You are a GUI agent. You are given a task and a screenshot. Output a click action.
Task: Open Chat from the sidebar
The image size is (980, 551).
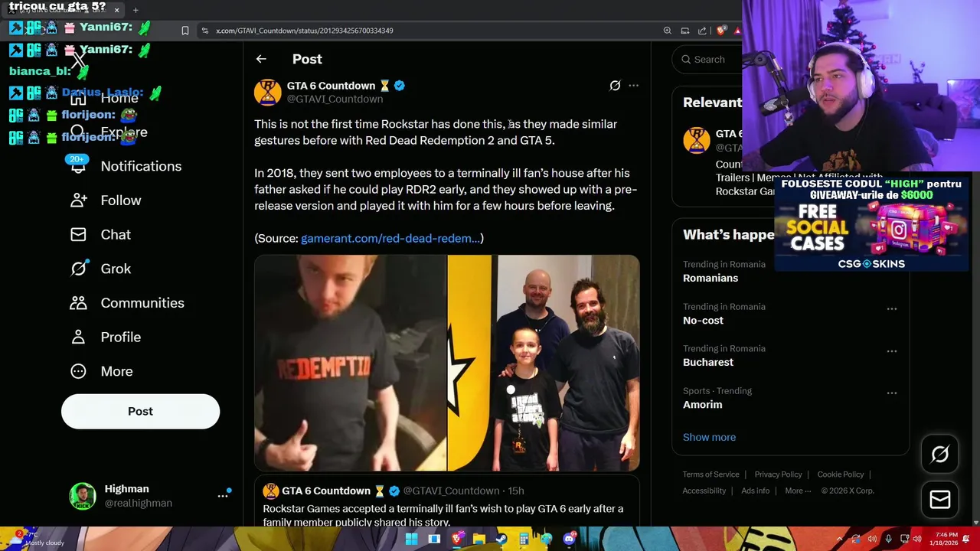click(x=116, y=235)
